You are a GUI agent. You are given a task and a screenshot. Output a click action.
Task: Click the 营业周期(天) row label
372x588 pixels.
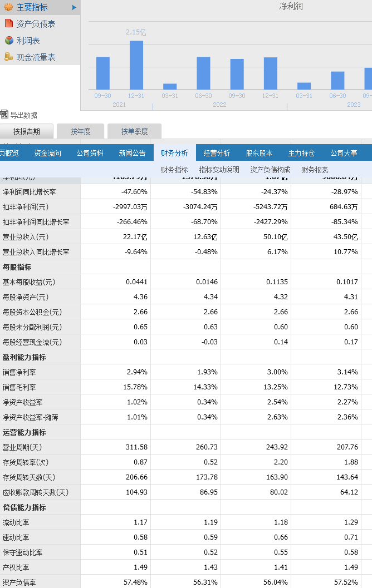pos(22,447)
